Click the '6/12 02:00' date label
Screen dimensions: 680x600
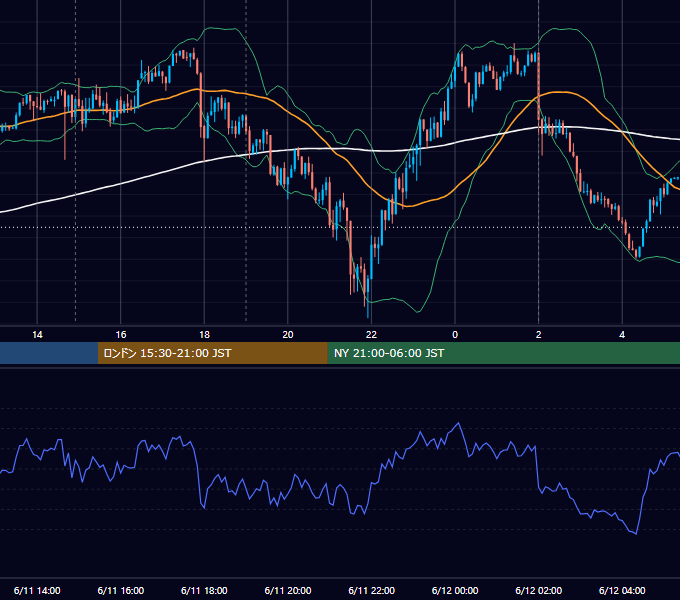click(539, 590)
